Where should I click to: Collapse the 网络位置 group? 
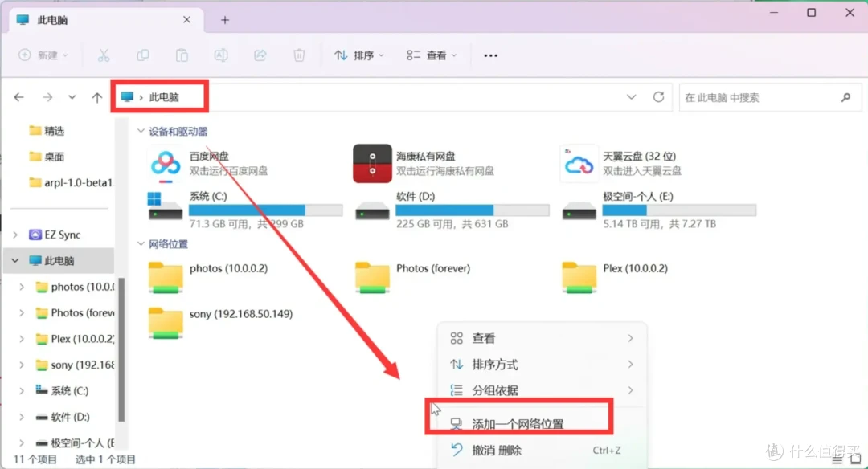click(141, 244)
